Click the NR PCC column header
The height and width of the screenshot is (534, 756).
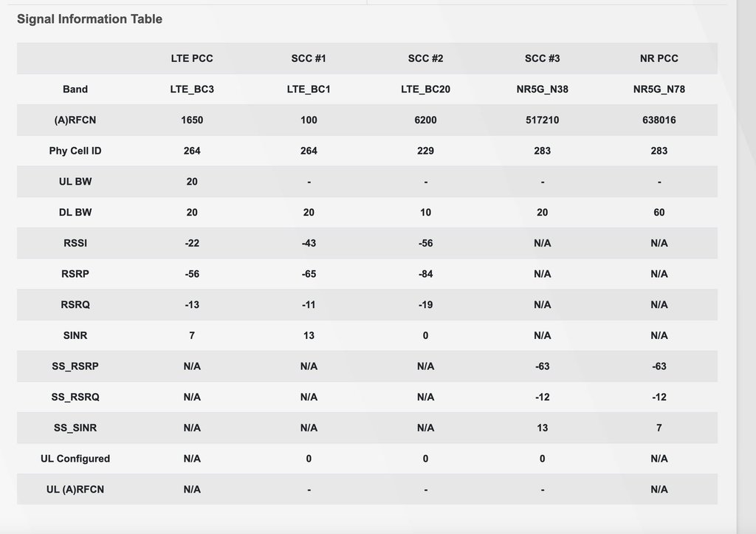coord(659,58)
